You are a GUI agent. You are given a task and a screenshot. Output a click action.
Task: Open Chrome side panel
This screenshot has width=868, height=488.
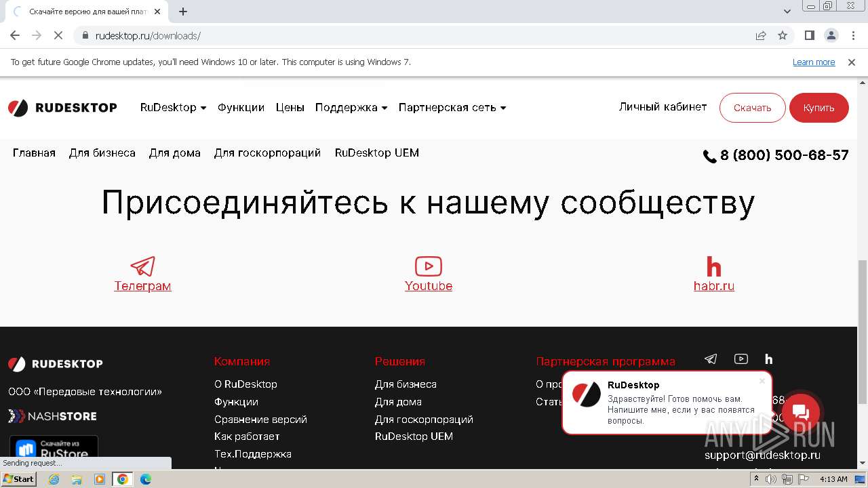(x=810, y=35)
